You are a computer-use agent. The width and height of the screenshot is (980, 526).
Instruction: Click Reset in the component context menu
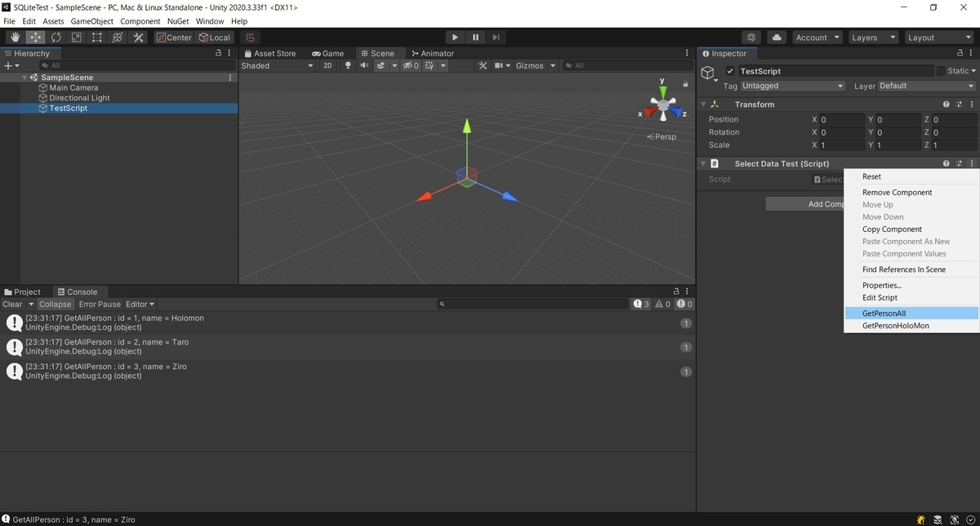tap(871, 176)
